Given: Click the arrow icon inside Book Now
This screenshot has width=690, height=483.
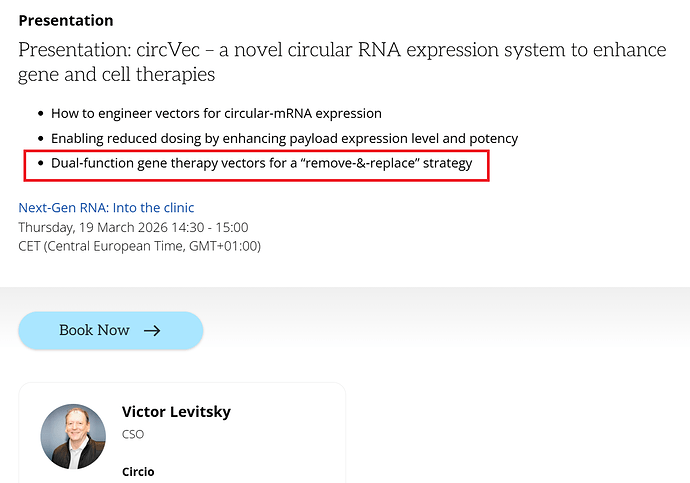Looking at the screenshot, I should tap(152, 330).
